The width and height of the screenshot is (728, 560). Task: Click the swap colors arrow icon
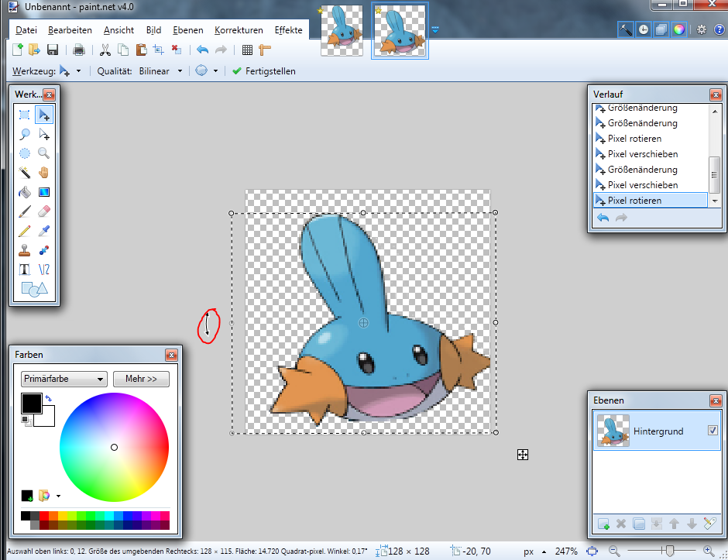[x=49, y=398]
